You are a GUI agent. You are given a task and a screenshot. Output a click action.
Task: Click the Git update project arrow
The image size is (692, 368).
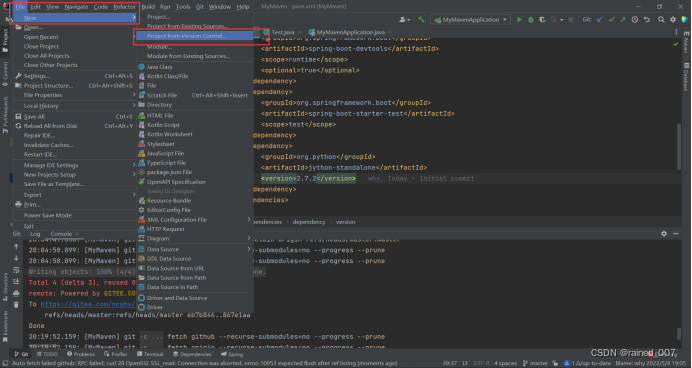coord(599,19)
